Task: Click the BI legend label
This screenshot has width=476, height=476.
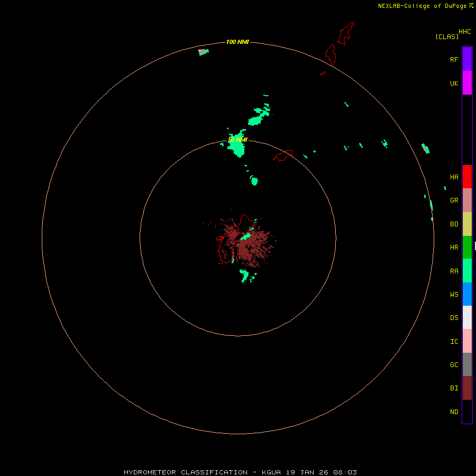Action: [x=454, y=388]
